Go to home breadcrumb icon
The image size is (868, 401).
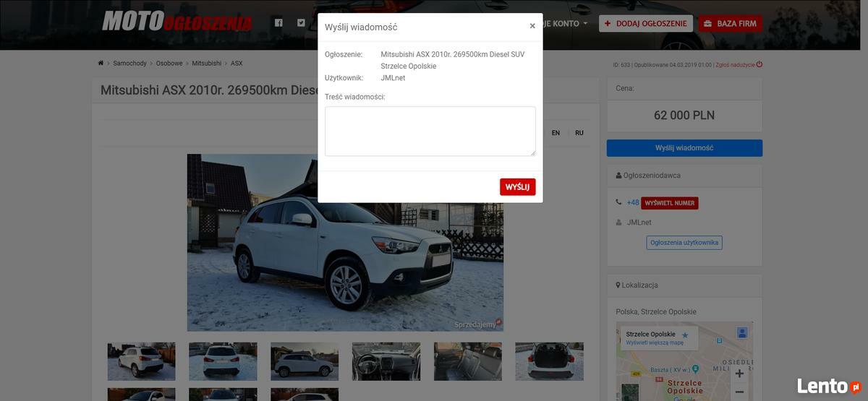point(101,64)
